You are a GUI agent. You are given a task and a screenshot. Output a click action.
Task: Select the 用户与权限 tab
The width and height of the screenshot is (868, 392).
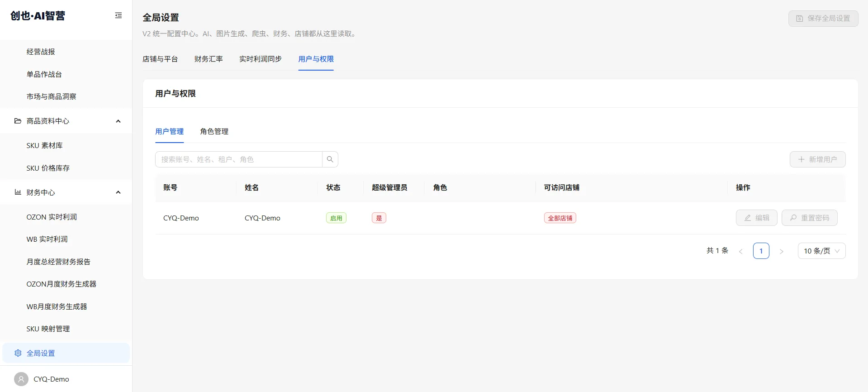point(316,59)
